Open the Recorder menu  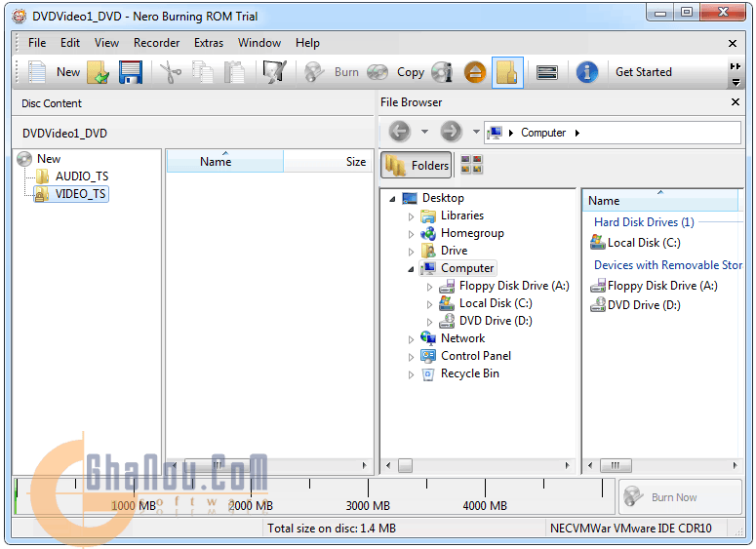(157, 43)
